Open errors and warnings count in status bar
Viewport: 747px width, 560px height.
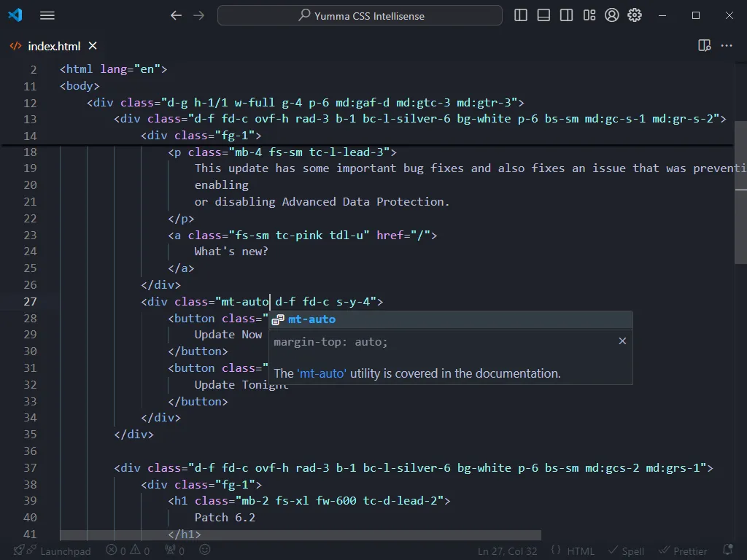[x=128, y=551]
